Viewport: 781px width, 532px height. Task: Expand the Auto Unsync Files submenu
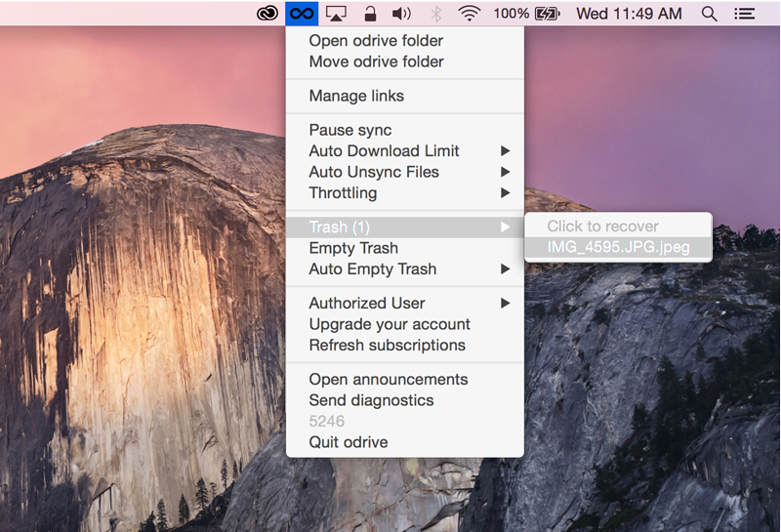tap(405, 172)
